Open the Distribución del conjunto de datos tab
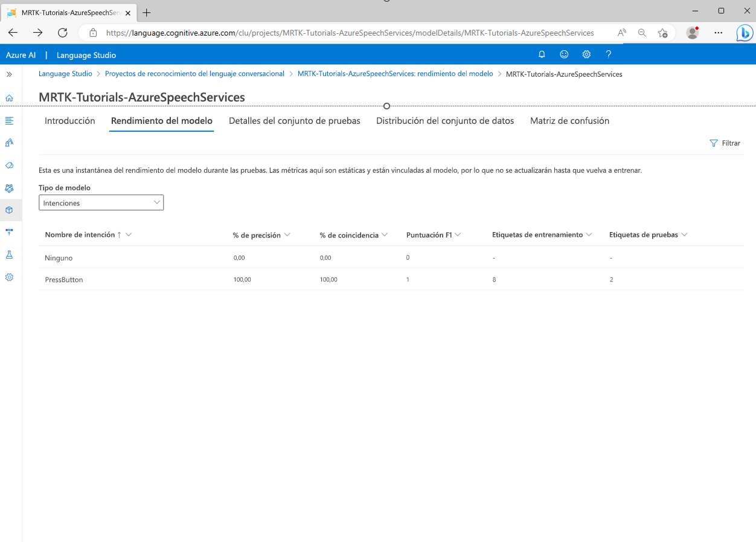 point(445,121)
